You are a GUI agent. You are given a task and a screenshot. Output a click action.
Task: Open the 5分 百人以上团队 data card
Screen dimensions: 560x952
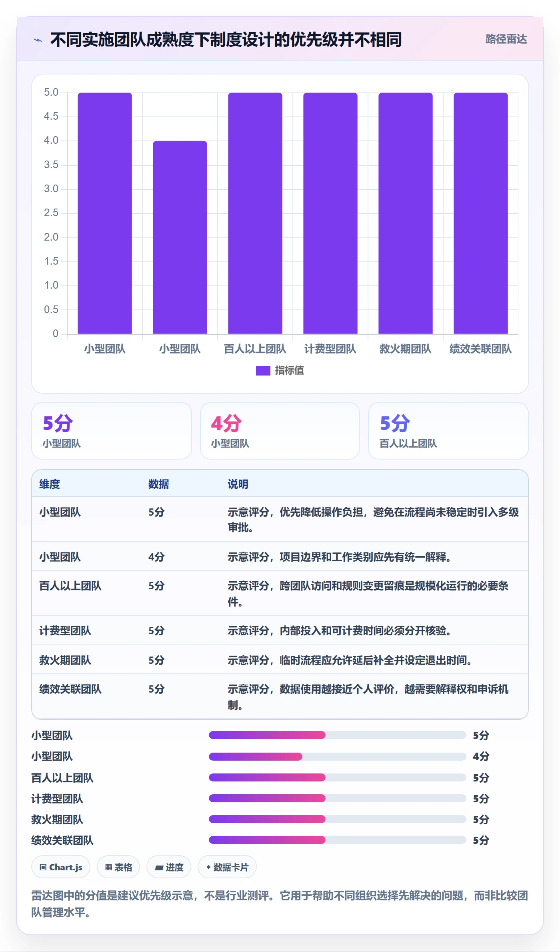[x=448, y=431]
